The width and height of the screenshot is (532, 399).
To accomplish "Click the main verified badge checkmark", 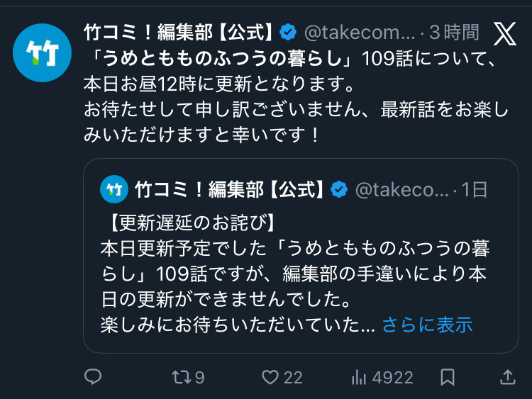I will (287, 32).
